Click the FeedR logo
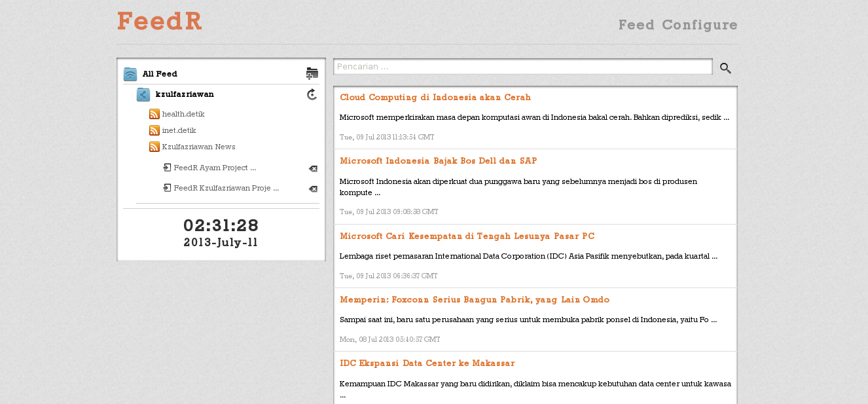 click(159, 21)
